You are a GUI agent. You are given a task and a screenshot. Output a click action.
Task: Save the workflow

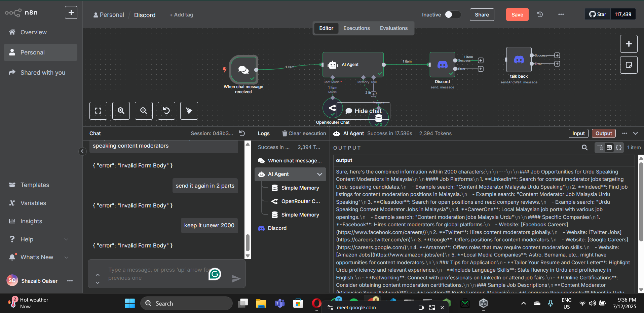click(x=517, y=14)
